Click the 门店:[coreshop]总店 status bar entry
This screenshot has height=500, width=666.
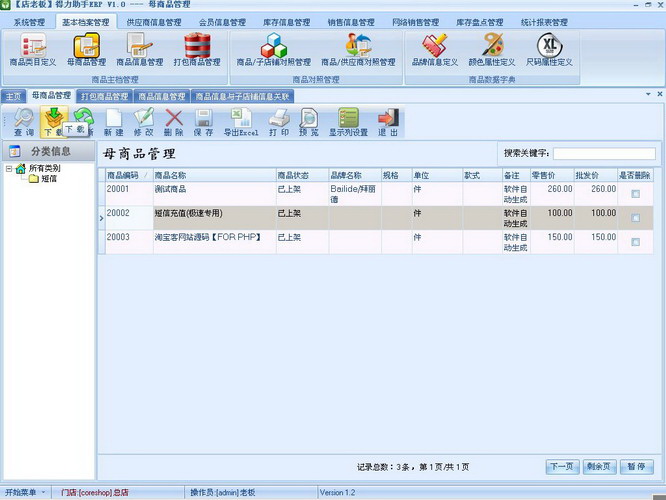94,493
